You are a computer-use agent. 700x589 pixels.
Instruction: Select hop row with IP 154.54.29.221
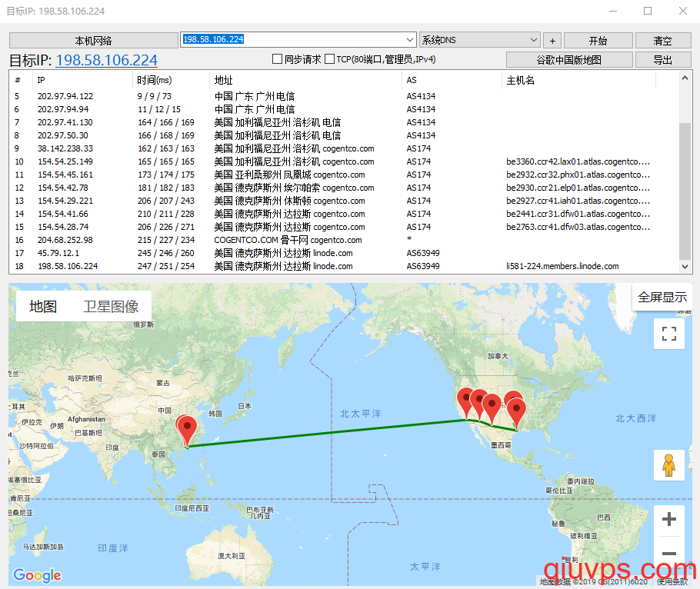(x=344, y=201)
